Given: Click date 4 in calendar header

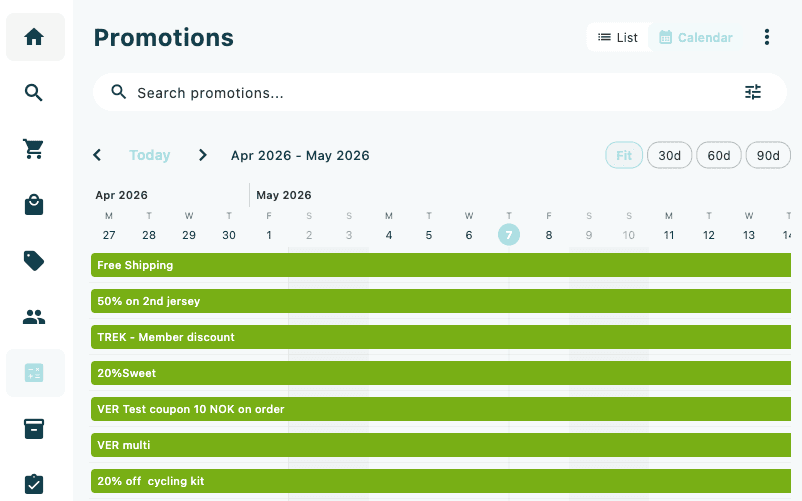Looking at the screenshot, I should pyautogui.click(x=389, y=235).
